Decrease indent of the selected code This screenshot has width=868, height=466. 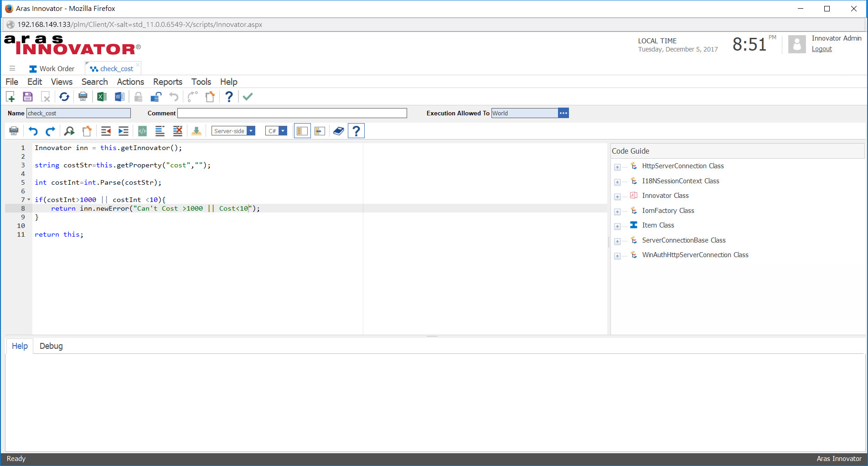(x=106, y=131)
